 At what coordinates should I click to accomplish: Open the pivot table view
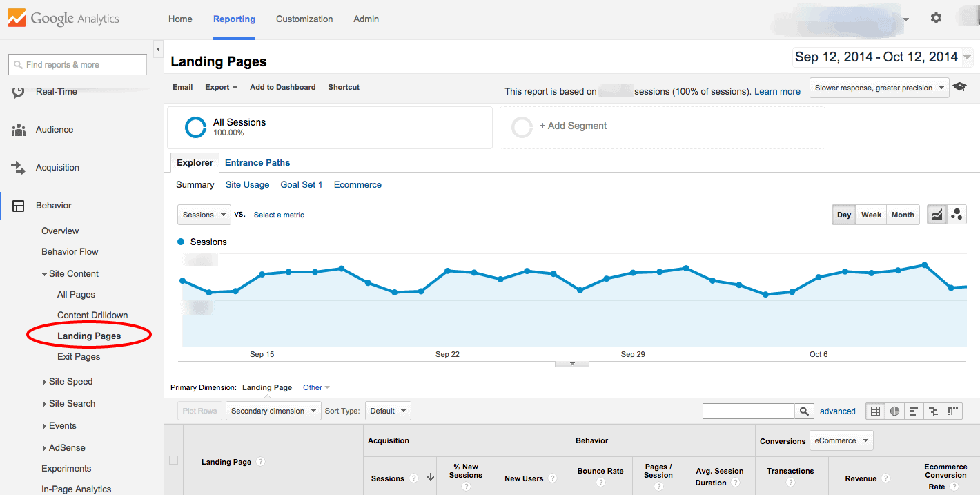pos(953,411)
